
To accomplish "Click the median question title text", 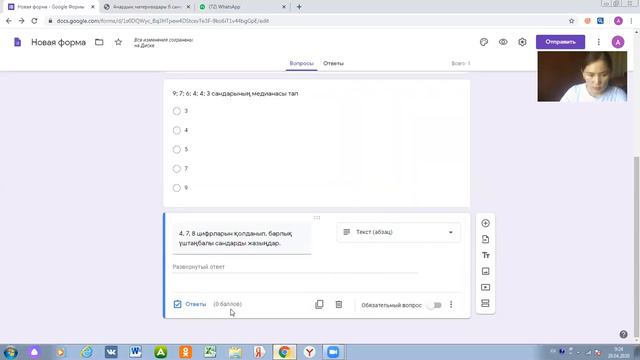I will [x=235, y=93].
